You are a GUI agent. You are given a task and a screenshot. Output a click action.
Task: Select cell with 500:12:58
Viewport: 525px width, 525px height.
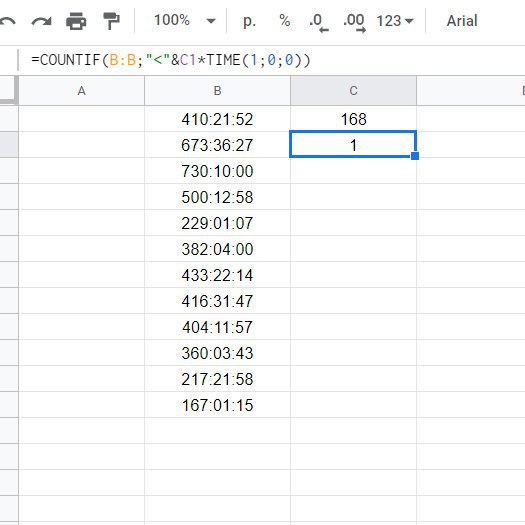coord(217,197)
